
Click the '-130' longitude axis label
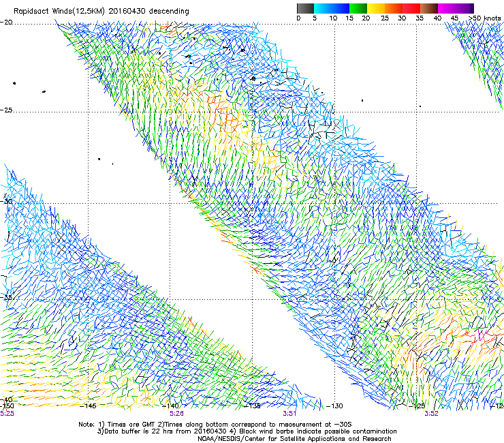334,406
